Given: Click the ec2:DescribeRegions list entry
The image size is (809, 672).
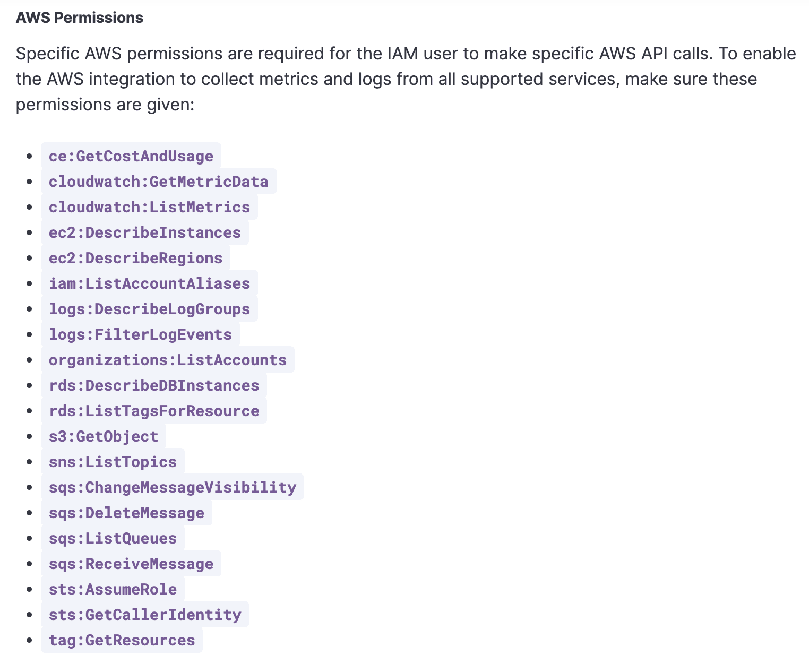Looking at the screenshot, I should (135, 258).
